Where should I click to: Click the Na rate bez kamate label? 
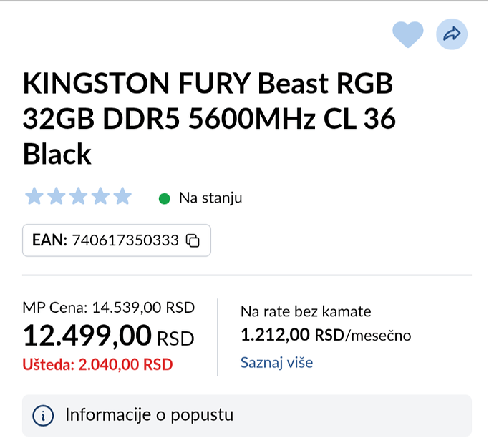pyautogui.click(x=306, y=311)
